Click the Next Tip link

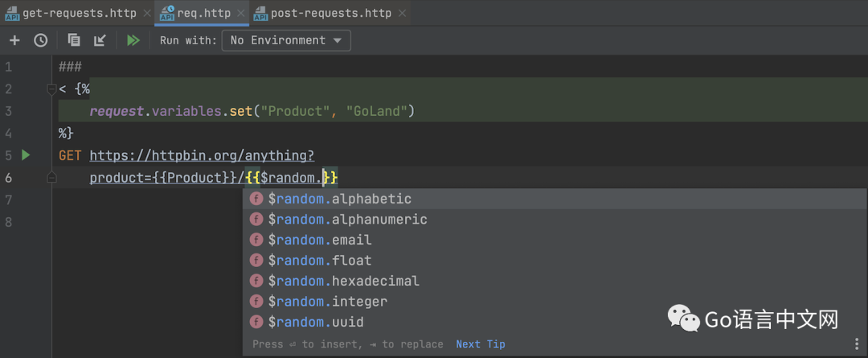481,344
